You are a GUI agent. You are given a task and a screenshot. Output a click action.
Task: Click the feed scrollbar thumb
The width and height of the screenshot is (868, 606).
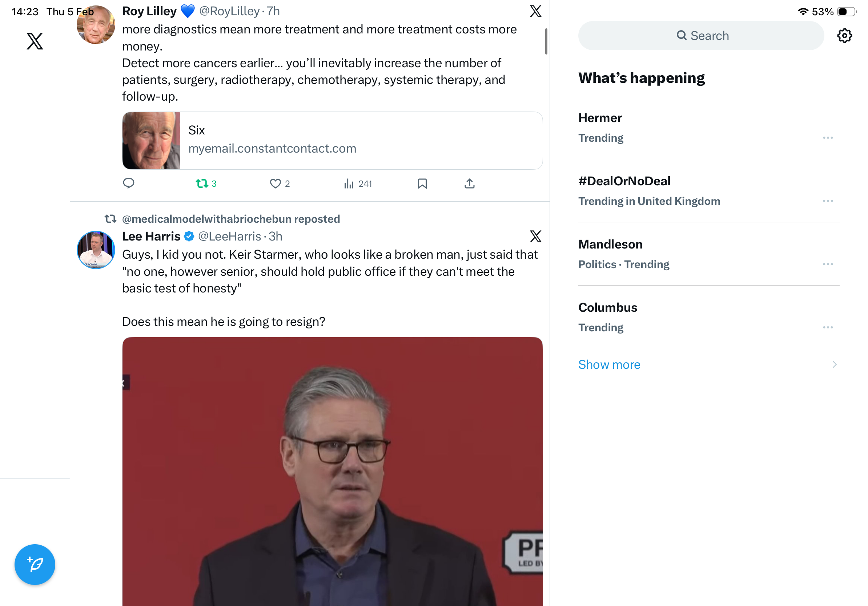coord(546,41)
